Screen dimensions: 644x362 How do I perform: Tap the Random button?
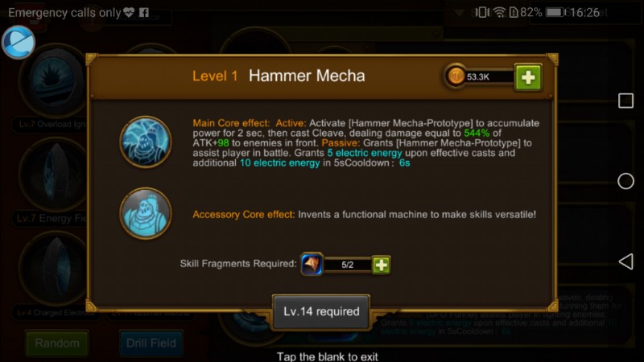[57, 343]
